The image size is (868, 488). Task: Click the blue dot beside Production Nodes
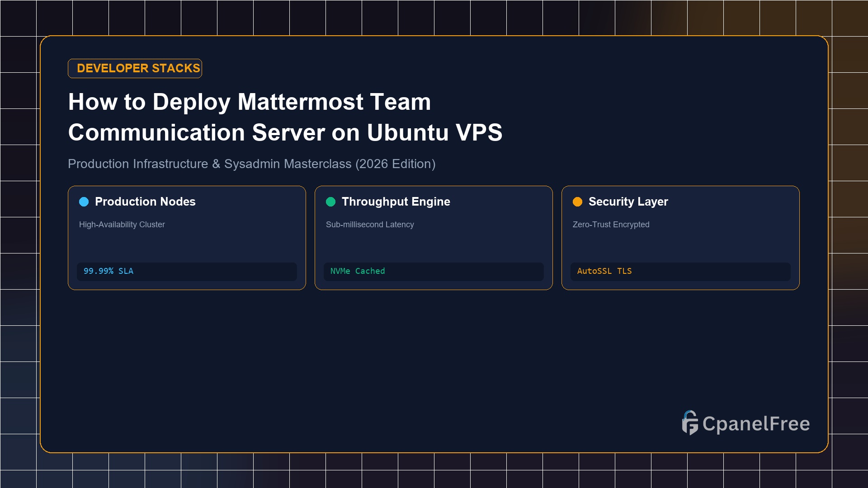pyautogui.click(x=84, y=202)
